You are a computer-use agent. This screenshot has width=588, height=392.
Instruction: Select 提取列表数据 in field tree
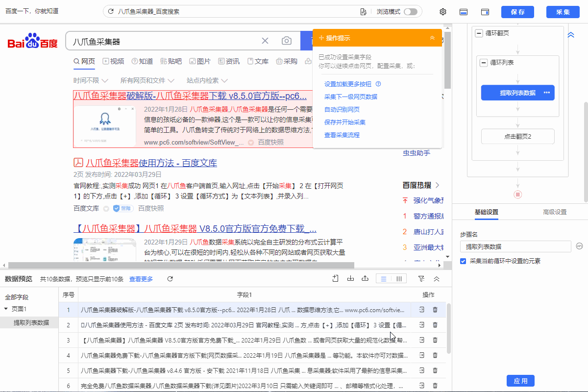[x=31, y=322]
